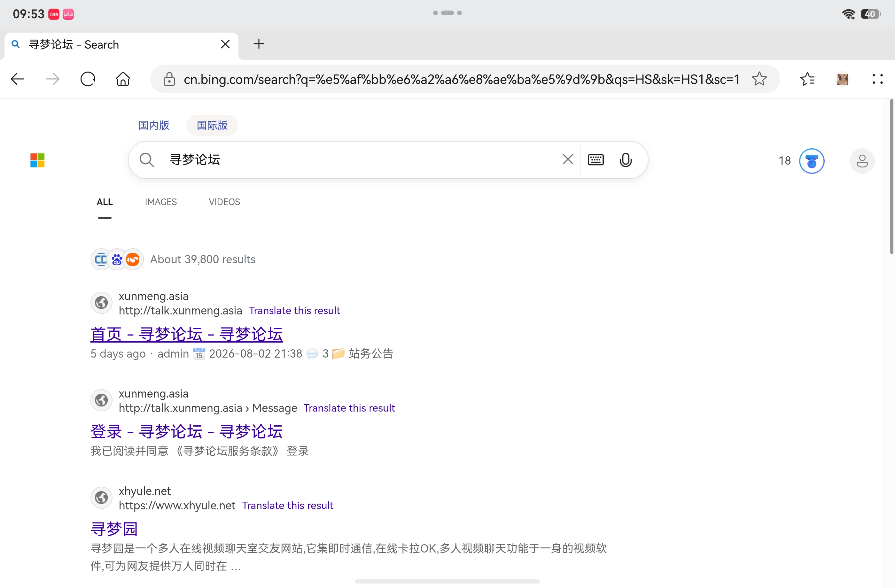
Task: Click the https://www.xhyule.net URL text
Action: pos(177,505)
